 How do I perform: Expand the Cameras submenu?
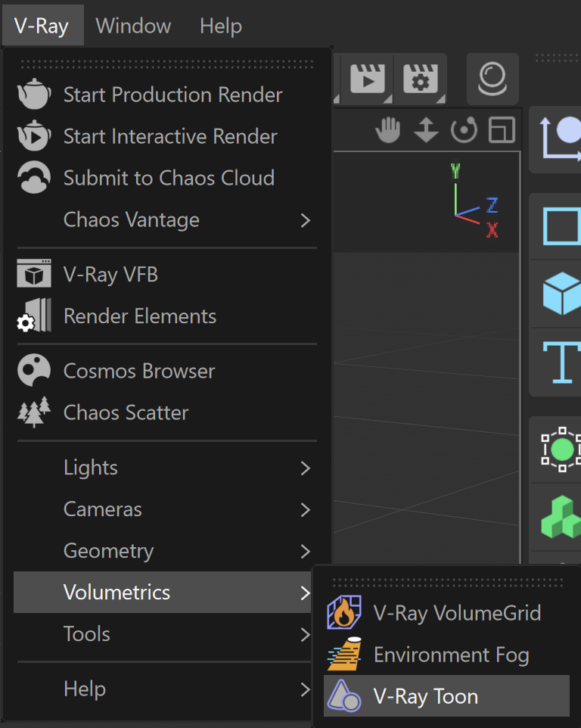165,509
